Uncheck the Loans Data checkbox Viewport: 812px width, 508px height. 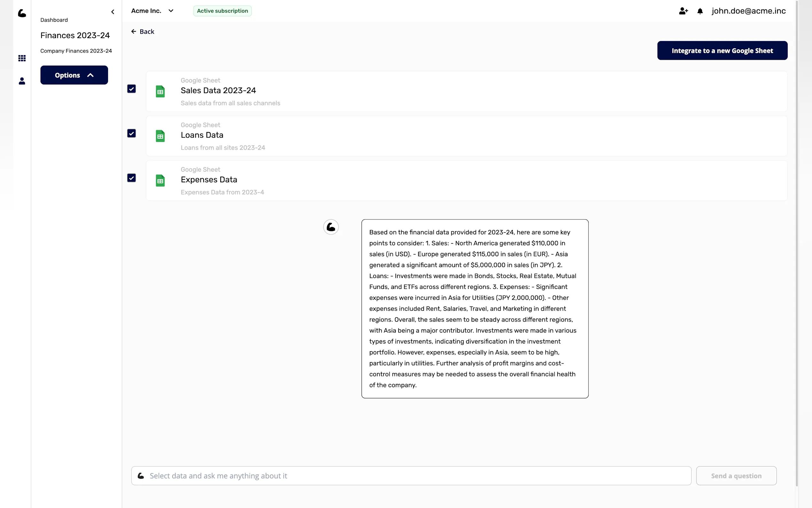tap(132, 133)
